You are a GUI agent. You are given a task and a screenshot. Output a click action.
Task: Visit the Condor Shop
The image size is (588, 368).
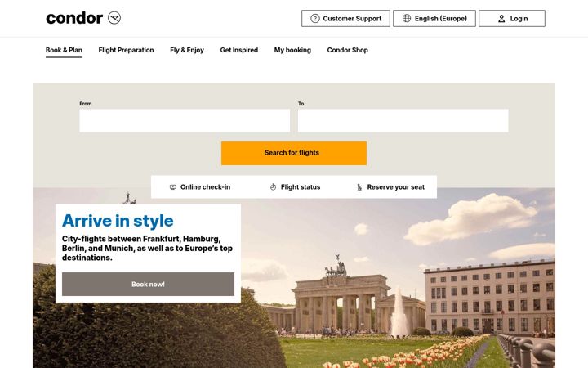tap(348, 50)
